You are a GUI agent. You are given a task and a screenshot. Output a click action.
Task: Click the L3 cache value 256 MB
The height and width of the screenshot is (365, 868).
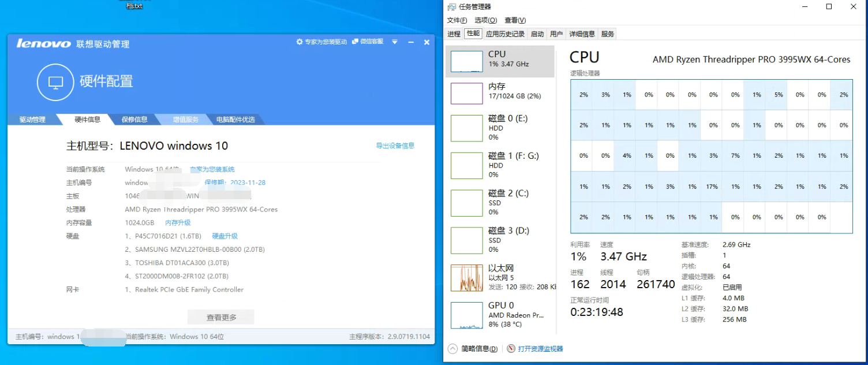click(x=735, y=319)
